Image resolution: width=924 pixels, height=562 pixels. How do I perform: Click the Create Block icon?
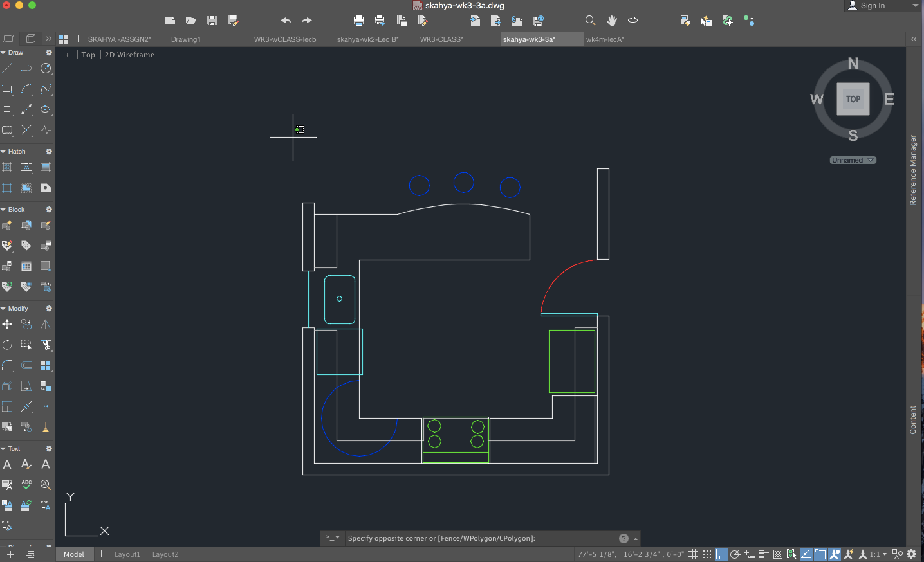7,226
